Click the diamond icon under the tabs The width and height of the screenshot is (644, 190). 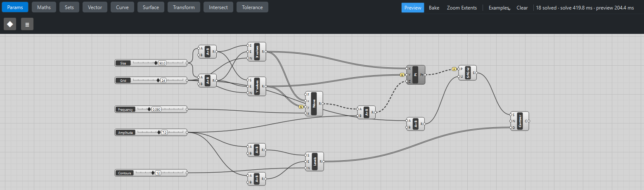pos(10,24)
